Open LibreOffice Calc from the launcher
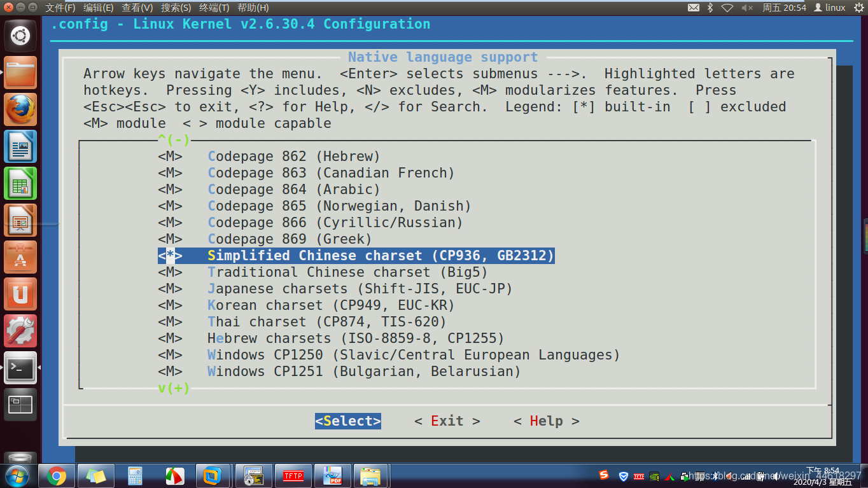The width and height of the screenshot is (868, 488). tap(20, 183)
